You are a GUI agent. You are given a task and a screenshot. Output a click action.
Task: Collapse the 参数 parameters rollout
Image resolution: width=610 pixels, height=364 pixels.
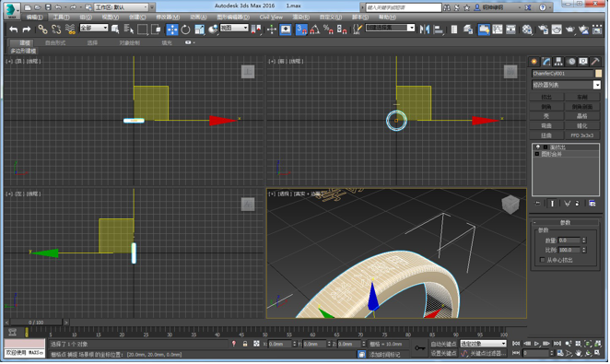[565, 222]
